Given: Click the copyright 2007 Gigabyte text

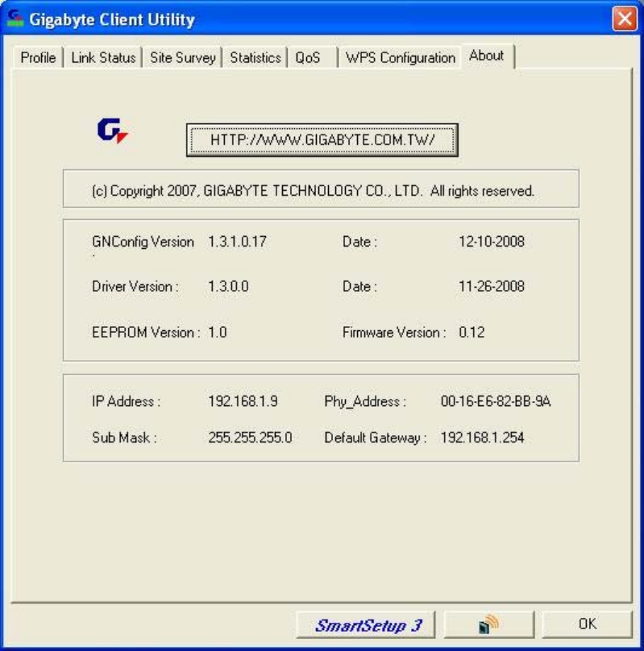Looking at the screenshot, I should (x=313, y=191).
